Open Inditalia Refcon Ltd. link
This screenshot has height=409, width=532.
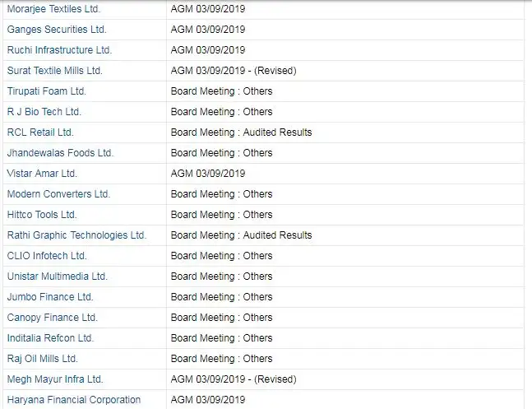pyautogui.click(x=50, y=338)
